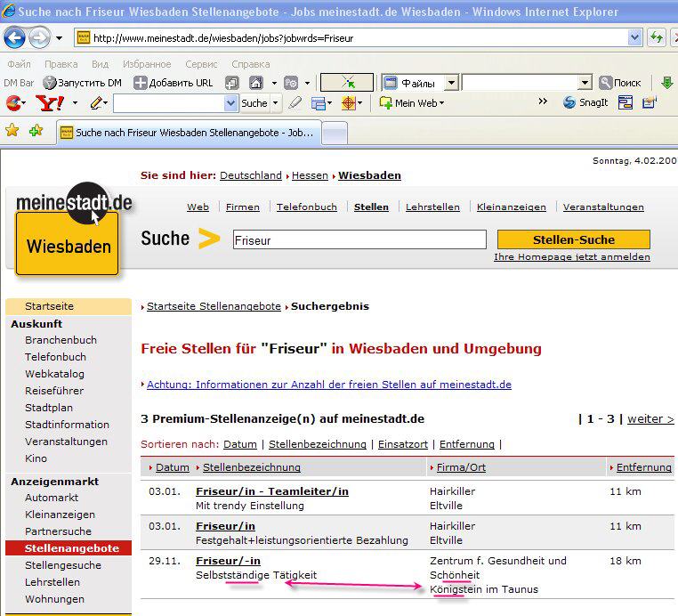Open the Правка menu
678x616 pixels.
coord(61,64)
